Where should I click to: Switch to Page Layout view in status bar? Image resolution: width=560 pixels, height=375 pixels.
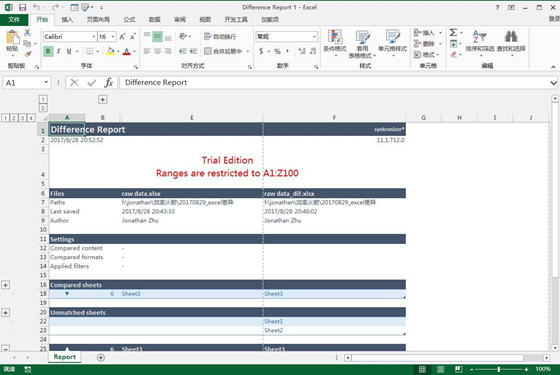[440, 369]
